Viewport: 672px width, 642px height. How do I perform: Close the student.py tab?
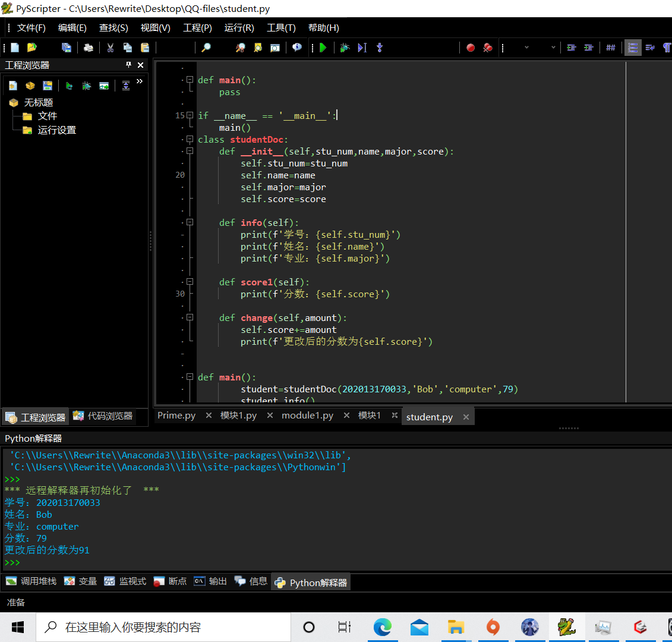point(466,417)
